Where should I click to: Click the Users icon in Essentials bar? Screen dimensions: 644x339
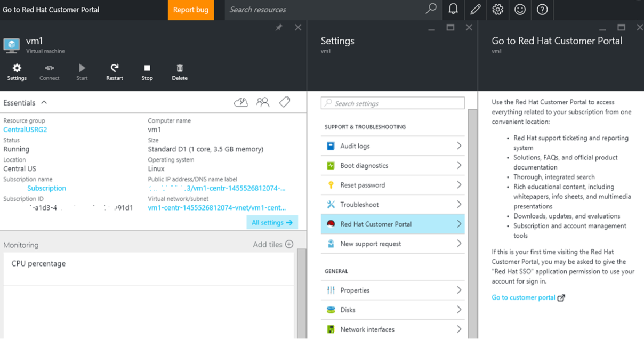(x=263, y=102)
